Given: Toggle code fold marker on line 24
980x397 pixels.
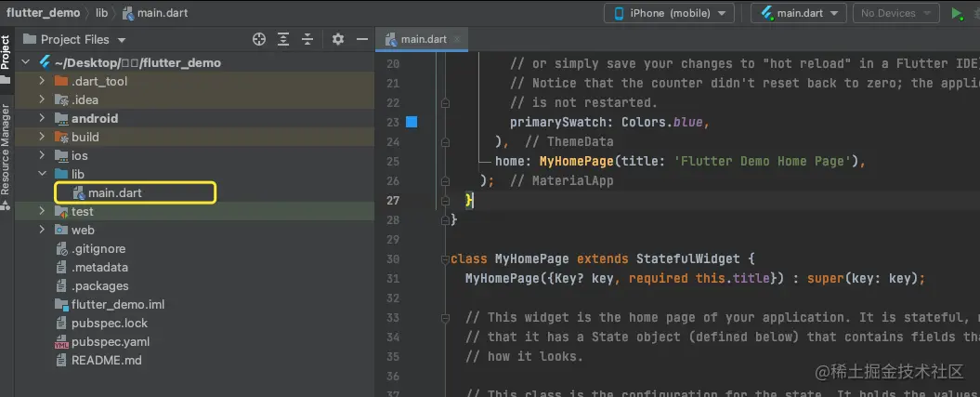Looking at the screenshot, I should [x=446, y=141].
